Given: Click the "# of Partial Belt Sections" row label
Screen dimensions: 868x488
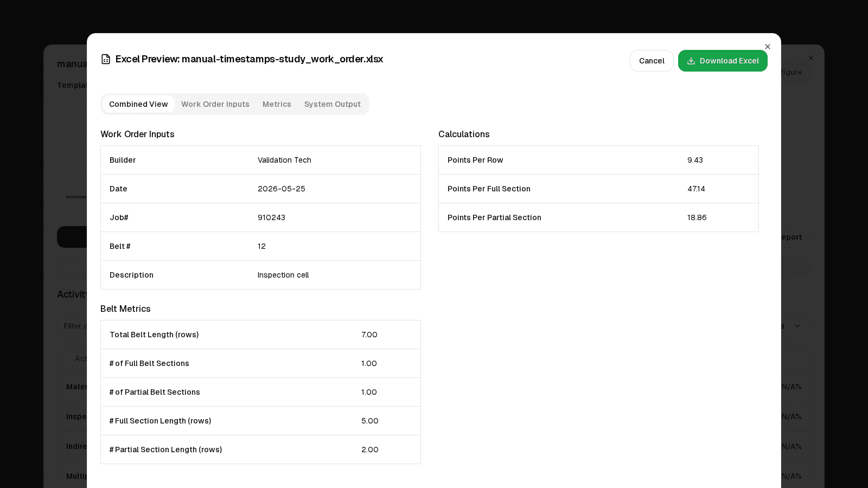Looking at the screenshot, I should pyautogui.click(x=155, y=392).
